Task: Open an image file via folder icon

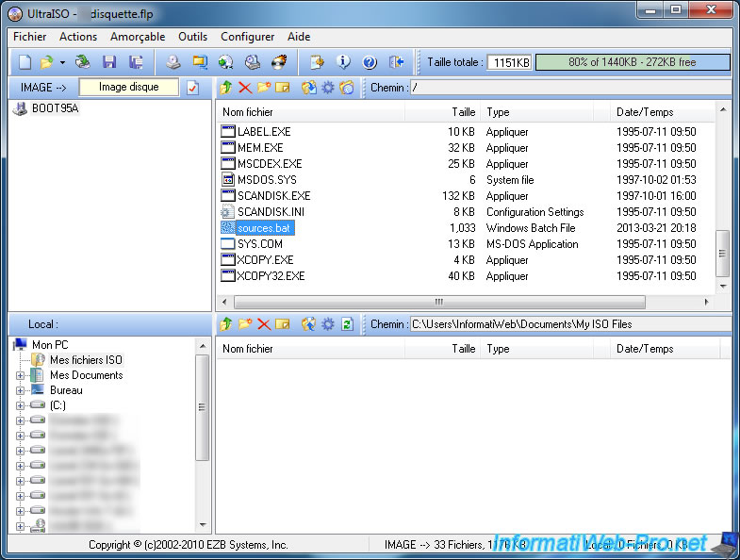Action: click(x=47, y=62)
